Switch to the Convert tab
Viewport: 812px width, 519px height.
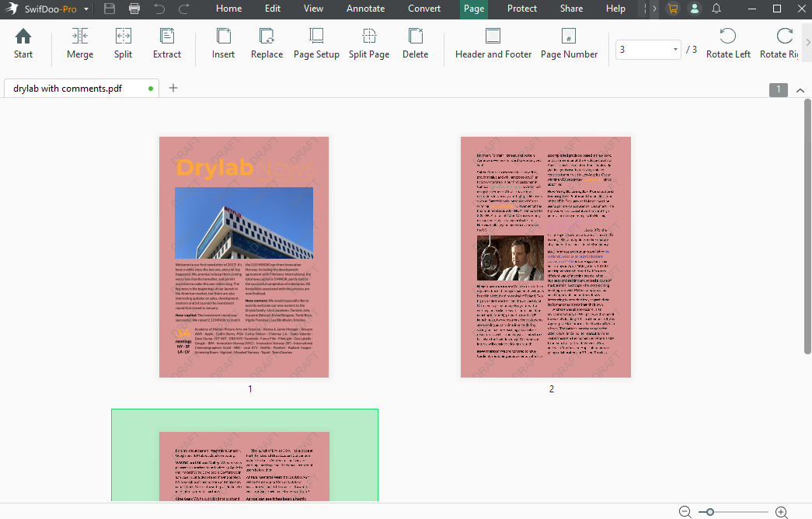click(x=424, y=9)
